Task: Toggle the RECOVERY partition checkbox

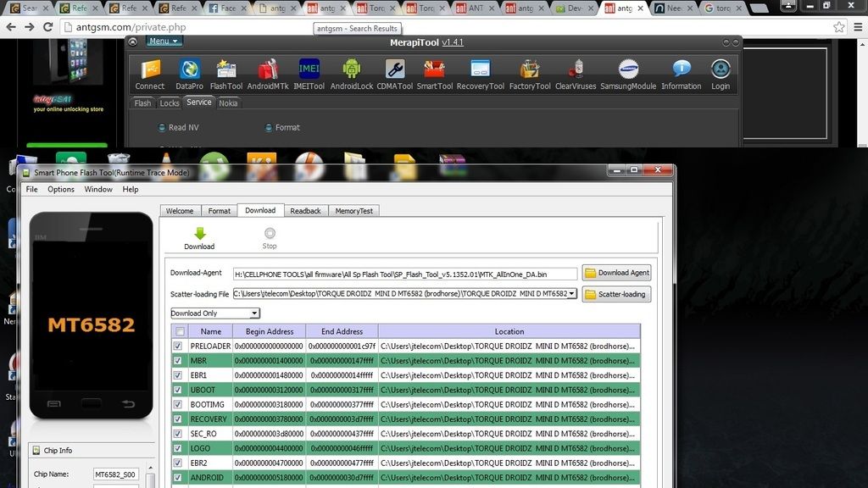Action: [x=178, y=419]
